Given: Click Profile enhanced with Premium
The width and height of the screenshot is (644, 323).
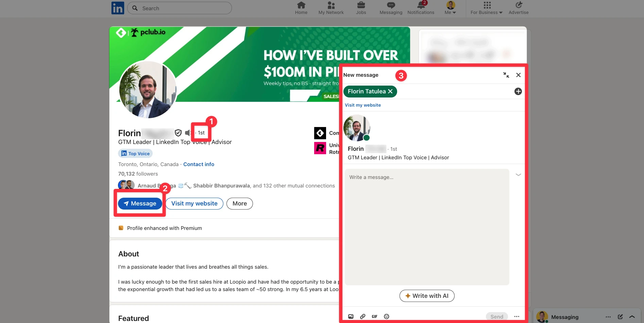Looking at the screenshot, I should tap(164, 228).
